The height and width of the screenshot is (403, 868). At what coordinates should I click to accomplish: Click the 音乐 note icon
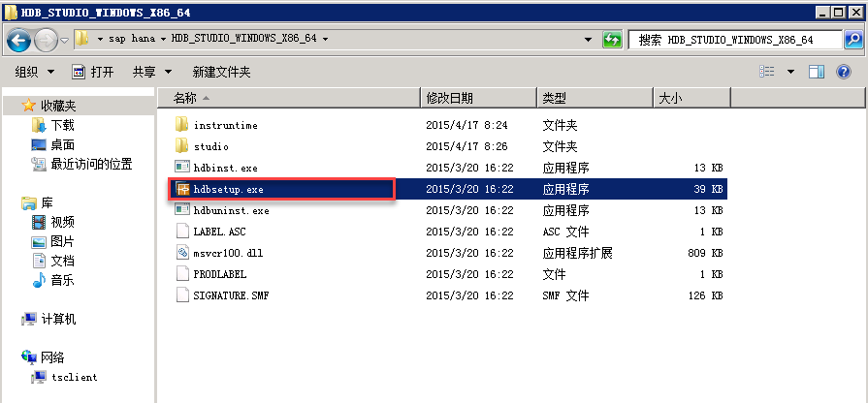click(x=39, y=280)
